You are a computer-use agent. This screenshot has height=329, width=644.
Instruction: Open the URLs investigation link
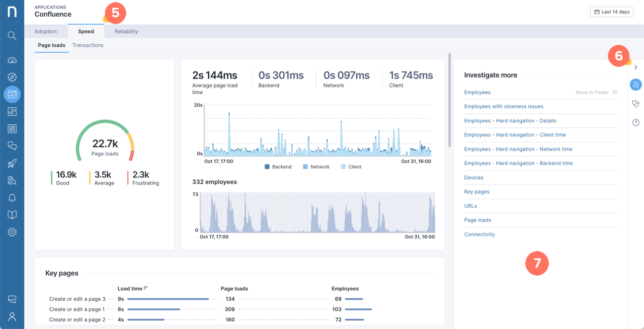click(470, 206)
